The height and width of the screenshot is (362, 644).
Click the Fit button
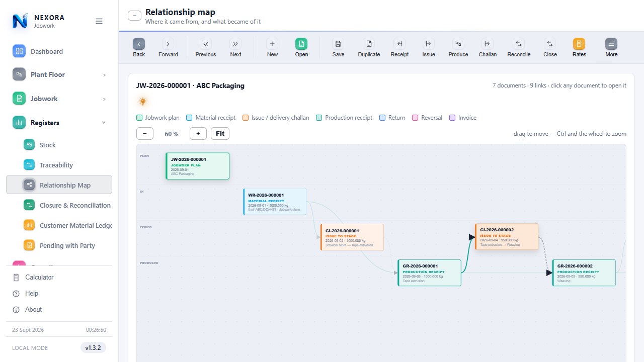(x=220, y=133)
